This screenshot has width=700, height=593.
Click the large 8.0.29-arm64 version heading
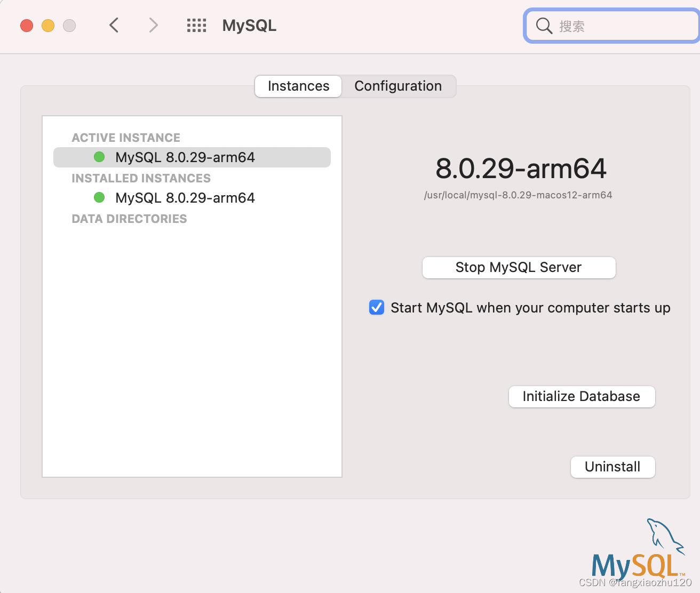(x=521, y=169)
